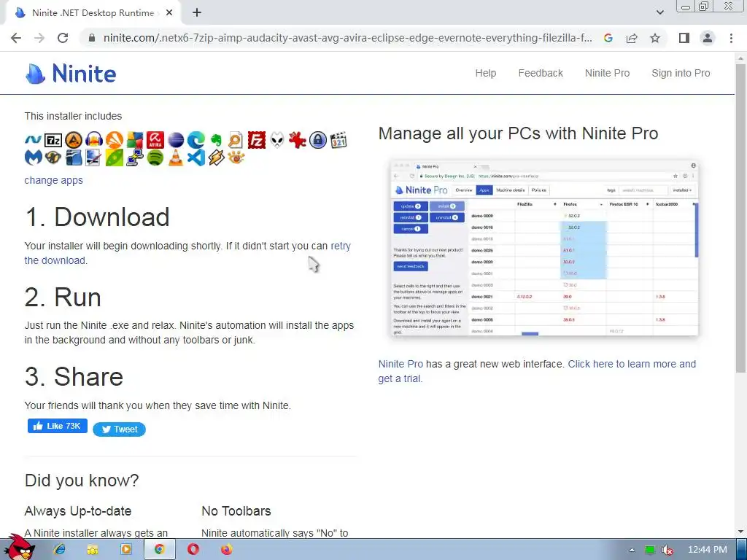Click Sign into Pro
747x560 pixels.
click(x=681, y=73)
